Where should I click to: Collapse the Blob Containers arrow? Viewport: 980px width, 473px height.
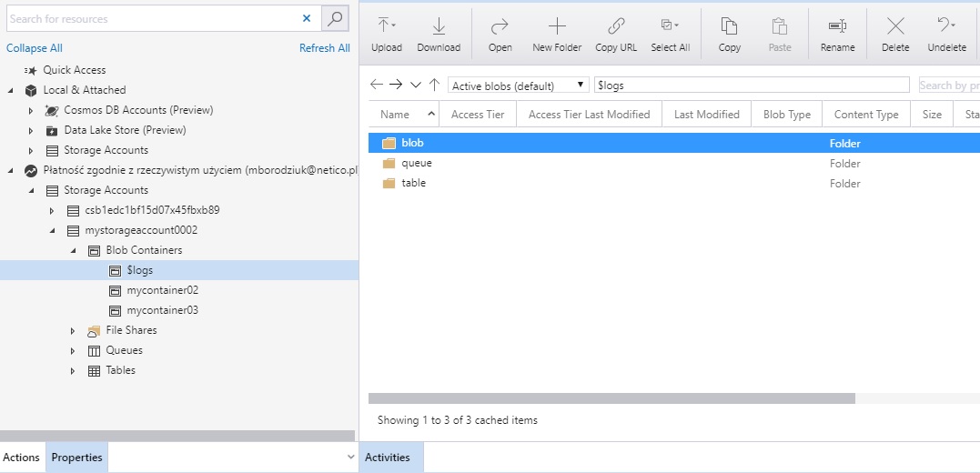73,250
